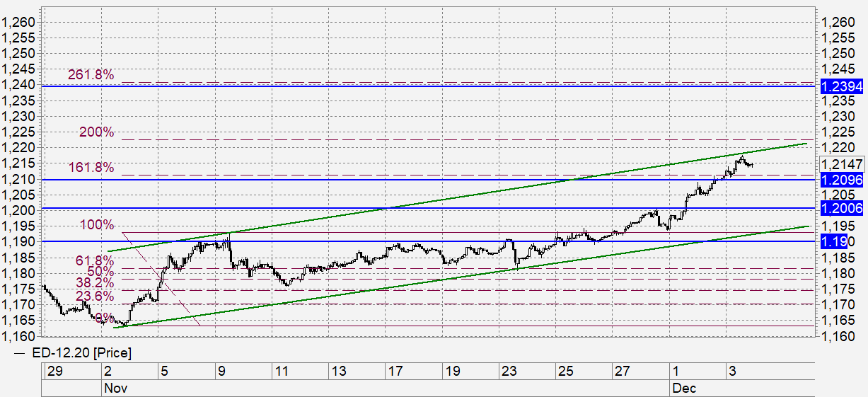Select the current price label 1,2147
Screen dimensions: 868x397
tap(841, 165)
